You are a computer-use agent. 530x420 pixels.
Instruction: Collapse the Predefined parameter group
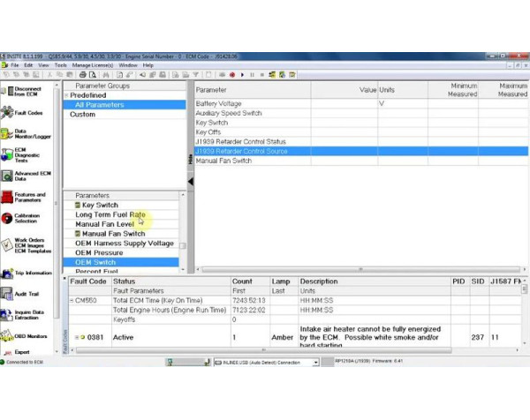point(67,95)
